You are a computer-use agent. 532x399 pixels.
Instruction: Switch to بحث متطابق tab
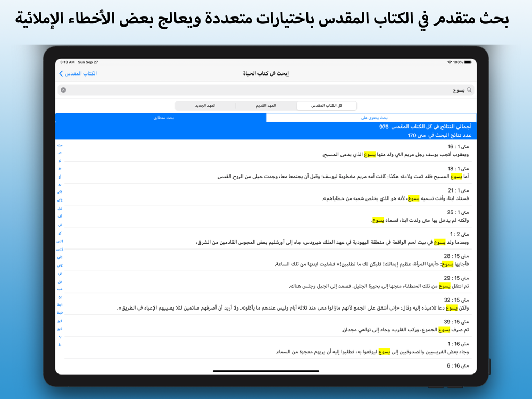click(x=161, y=118)
